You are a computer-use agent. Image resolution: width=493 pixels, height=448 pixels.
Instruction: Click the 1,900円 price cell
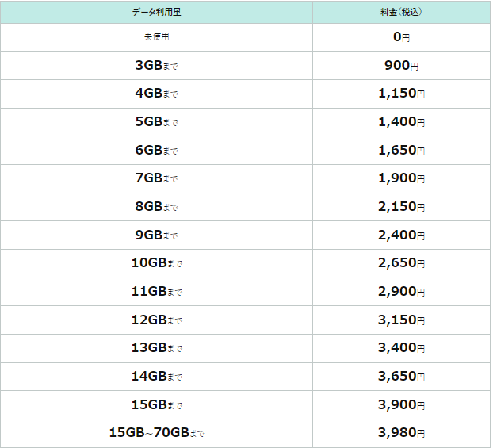point(401,178)
